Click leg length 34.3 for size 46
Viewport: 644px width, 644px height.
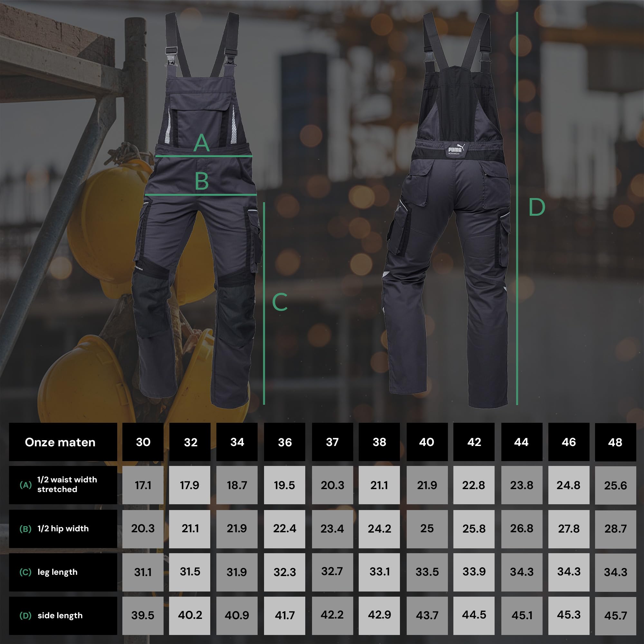coord(569,572)
